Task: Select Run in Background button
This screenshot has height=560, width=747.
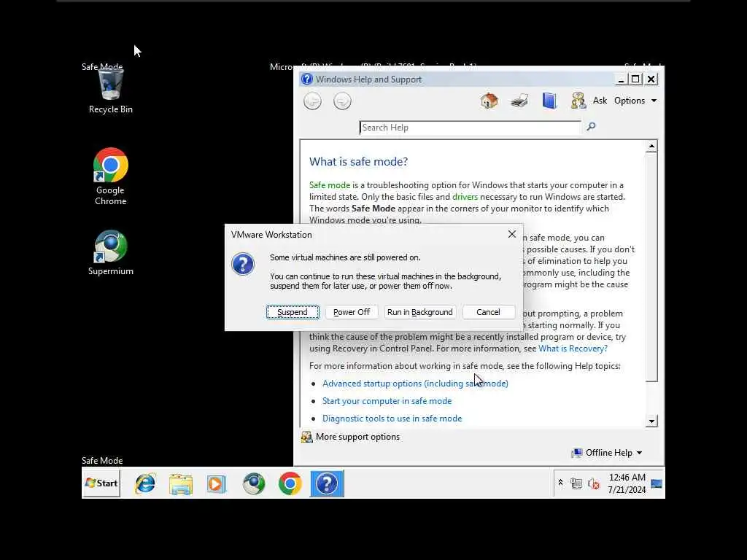Action: coord(419,312)
